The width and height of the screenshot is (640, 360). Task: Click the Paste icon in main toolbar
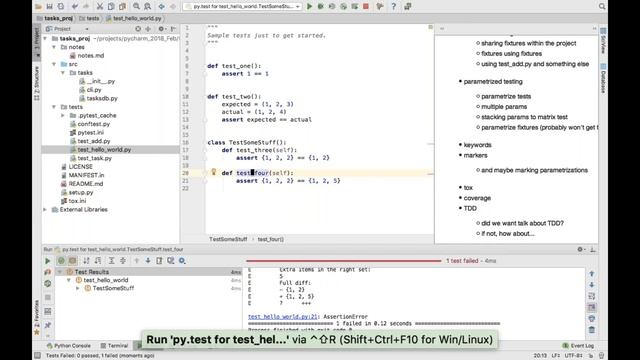pyautogui.click(x=122, y=7)
